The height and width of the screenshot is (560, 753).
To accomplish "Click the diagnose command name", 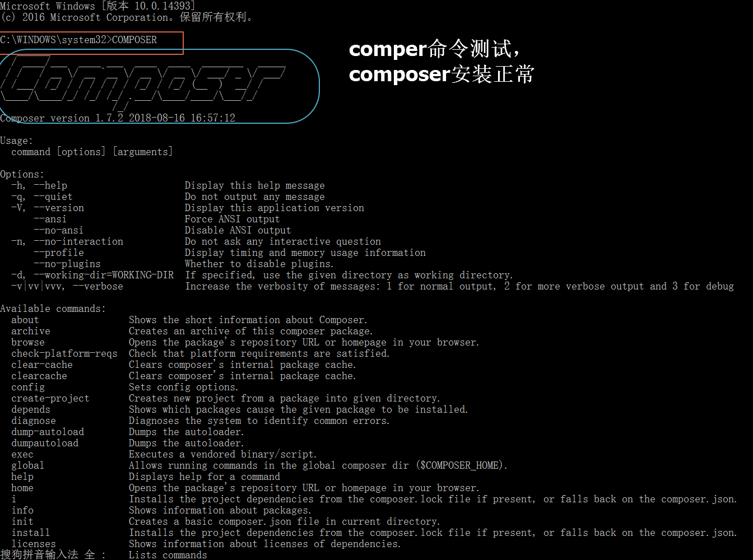I will [x=34, y=421].
